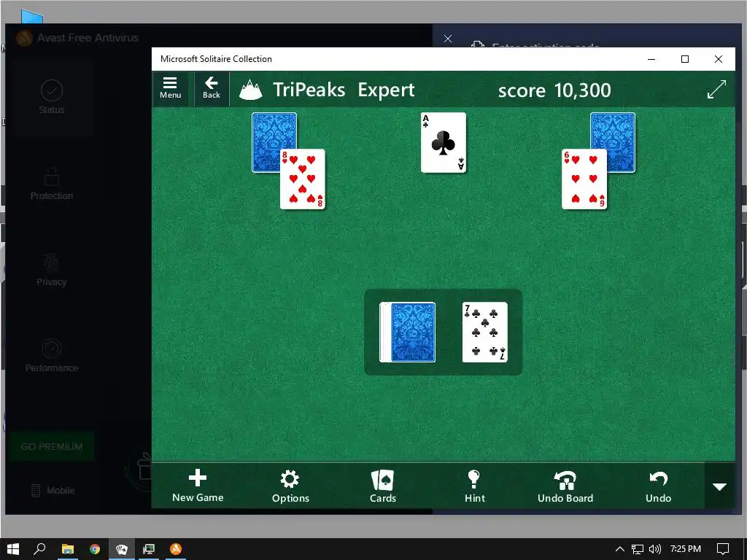Image resolution: width=747 pixels, height=560 pixels.
Task: Click the monitor app icon in taskbar
Action: tap(149, 549)
